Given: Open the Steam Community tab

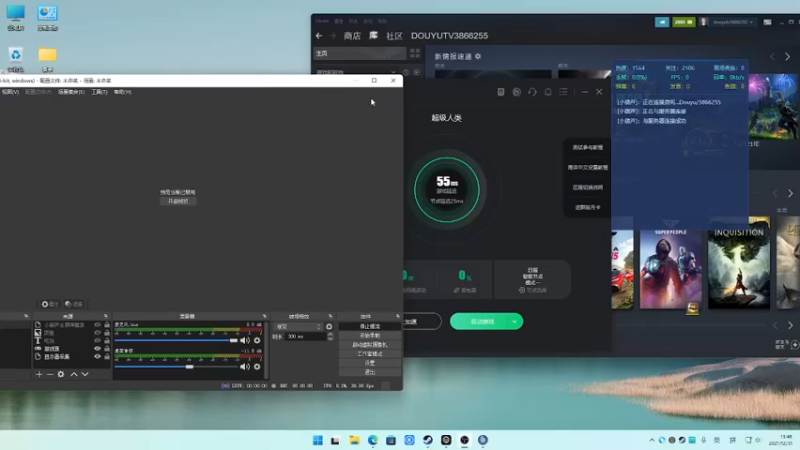Looking at the screenshot, I should (394, 36).
